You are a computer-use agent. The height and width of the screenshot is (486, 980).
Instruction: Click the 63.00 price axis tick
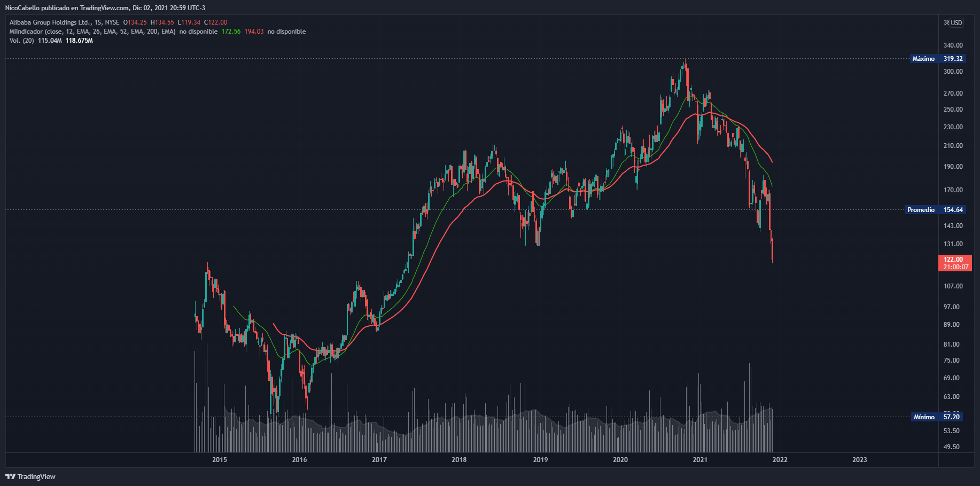952,397
